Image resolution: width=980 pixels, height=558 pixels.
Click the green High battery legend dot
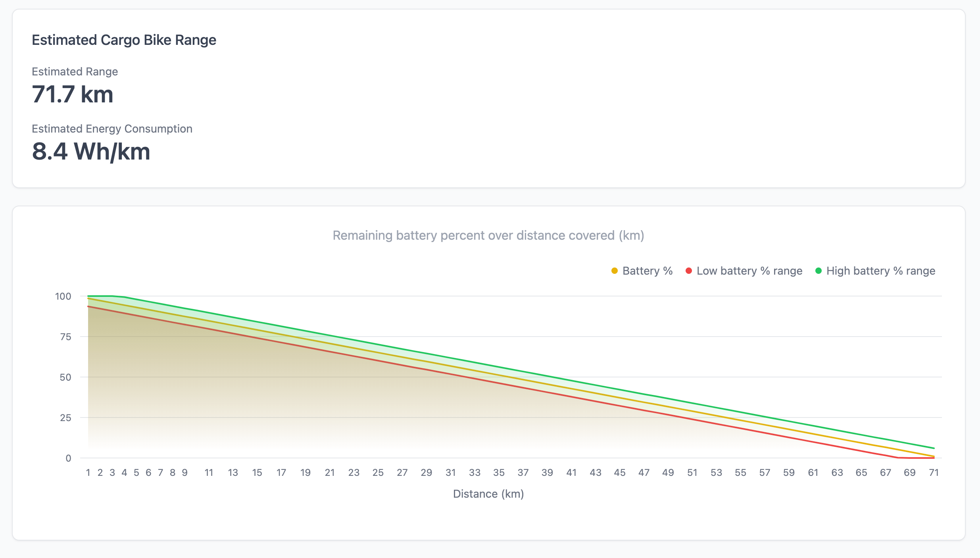818,271
